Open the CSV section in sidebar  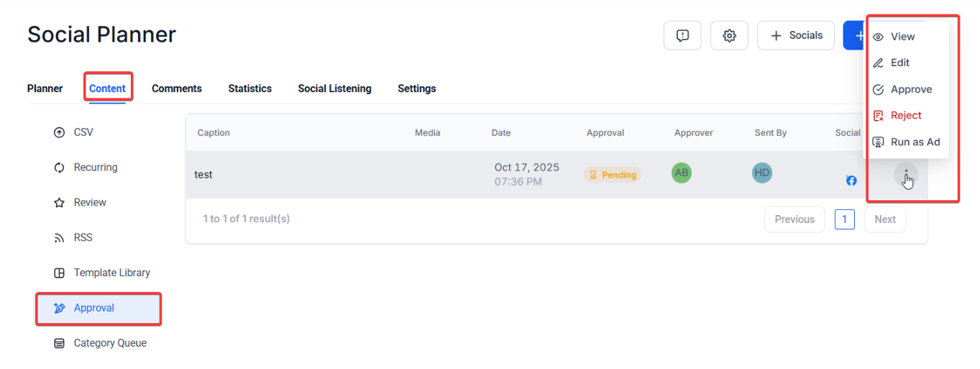(x=83, y=132)
